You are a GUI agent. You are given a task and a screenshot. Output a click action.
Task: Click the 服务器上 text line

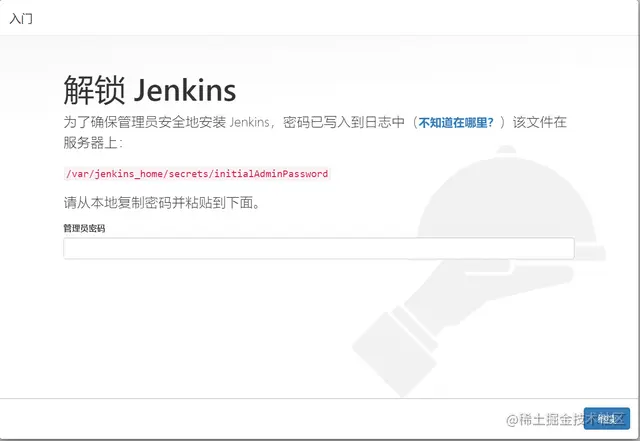[x=93, y=143]
